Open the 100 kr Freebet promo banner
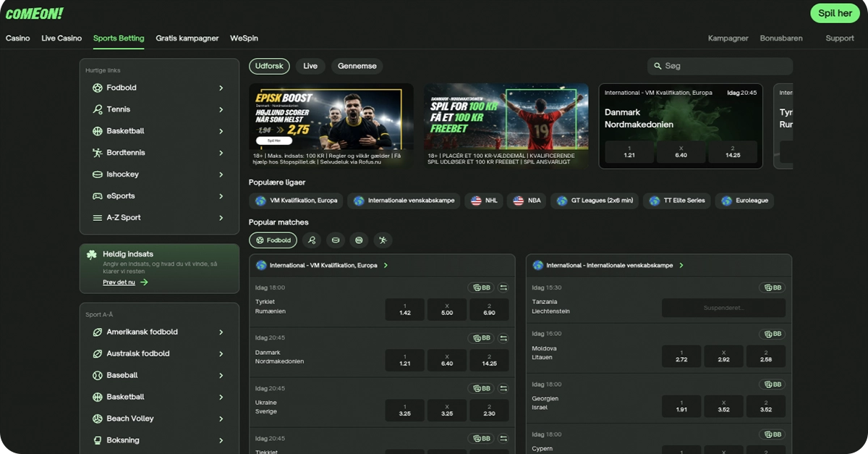The image size is (868, 454). click(506, 126)
